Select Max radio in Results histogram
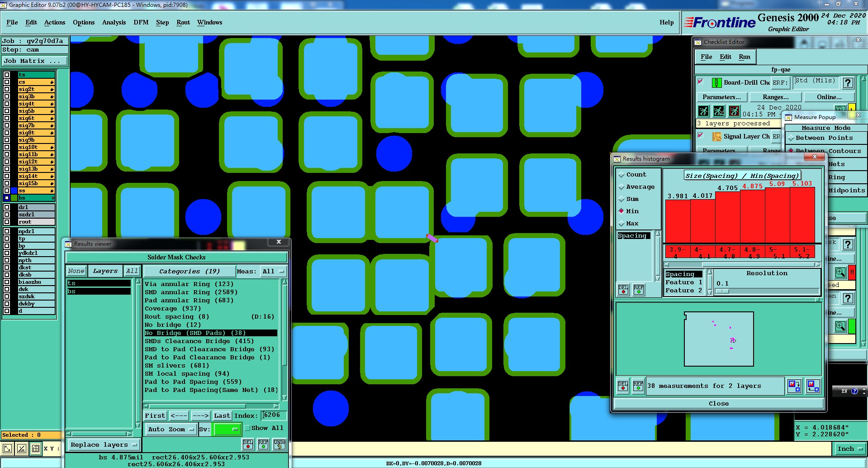The height and width of the screenshot is (468, 868). [622, 224]
